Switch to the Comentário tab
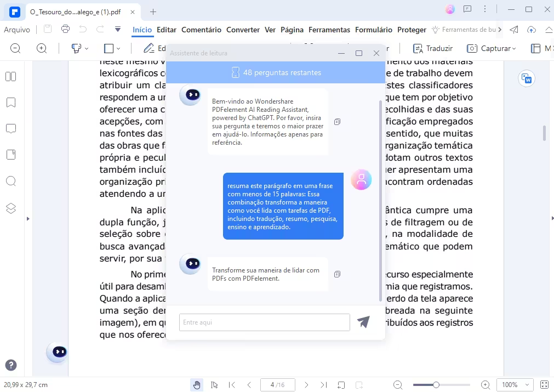This screenshot has height=392, width=554. [x=202, y=30]
